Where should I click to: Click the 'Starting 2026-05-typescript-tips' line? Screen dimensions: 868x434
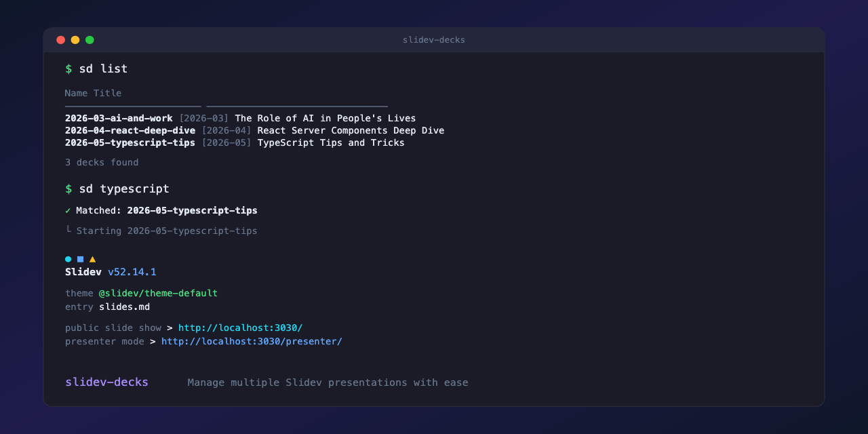tap(167, 231)
